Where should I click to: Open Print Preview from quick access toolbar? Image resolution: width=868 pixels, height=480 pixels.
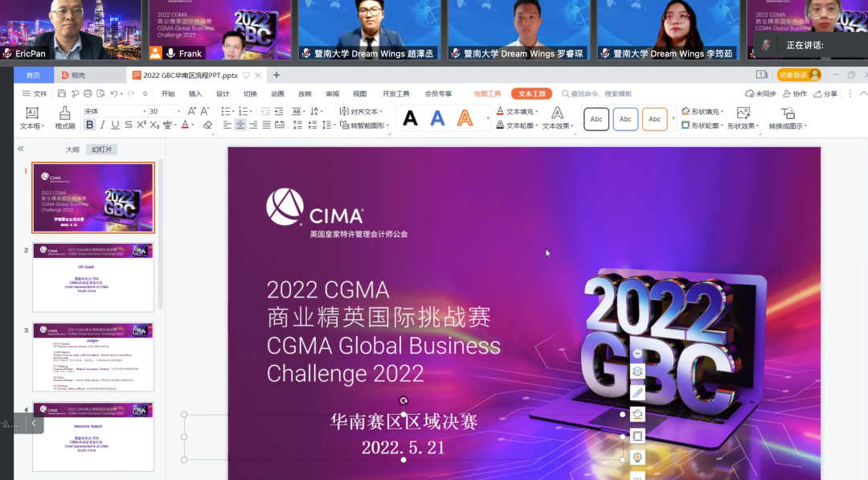(x=100, y=93)
